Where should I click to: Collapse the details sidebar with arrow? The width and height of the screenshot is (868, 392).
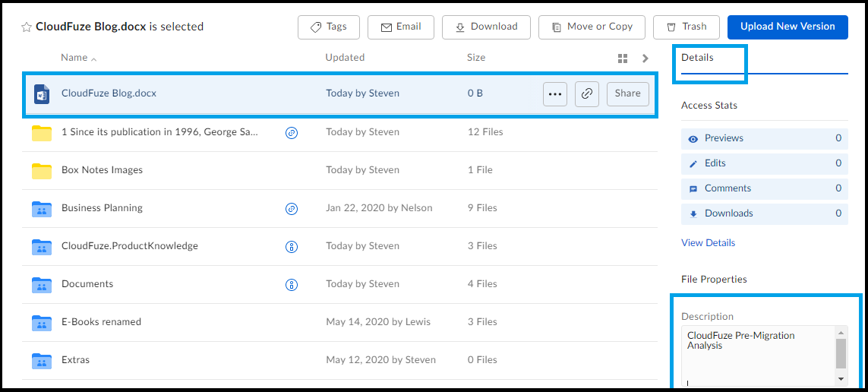[x=645, y=58]
